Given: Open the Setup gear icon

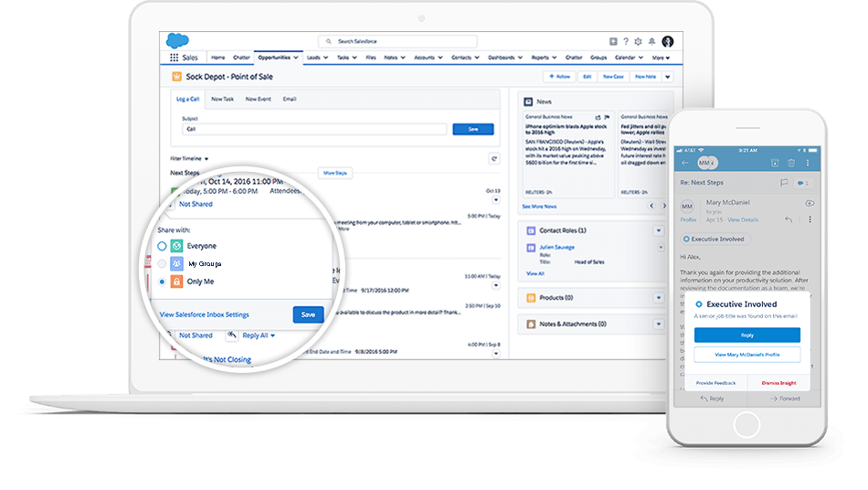Looking at the screenshot, I should (x=639, y=41).
